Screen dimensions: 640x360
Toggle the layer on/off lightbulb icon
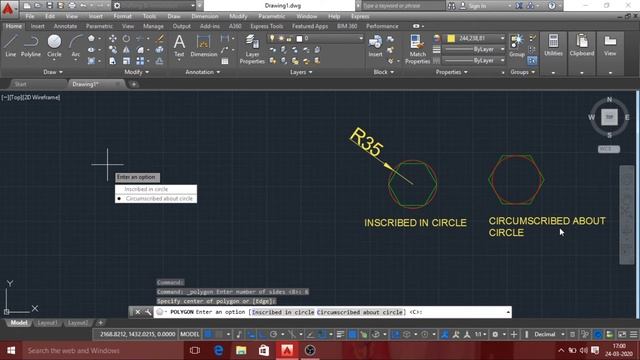click(273, 38)
